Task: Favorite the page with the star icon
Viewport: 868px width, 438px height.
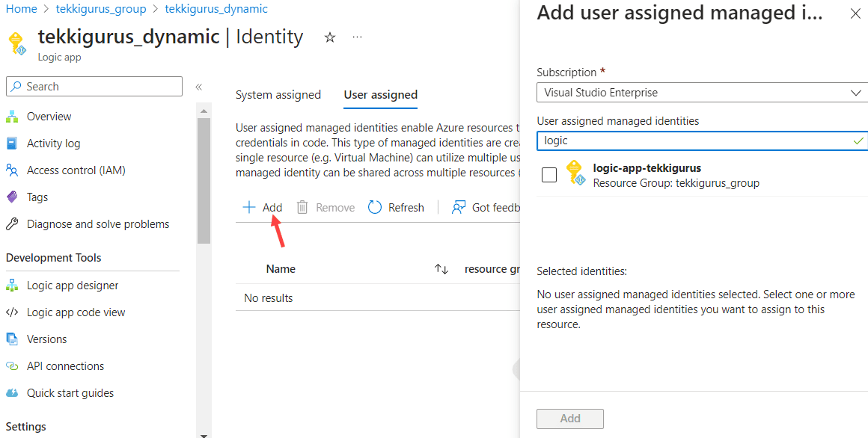Action: point(330,37)
